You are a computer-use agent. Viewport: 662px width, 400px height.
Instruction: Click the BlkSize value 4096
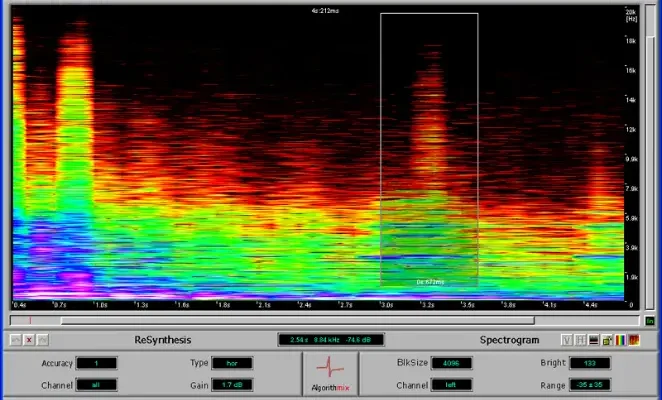coord(452,362)
